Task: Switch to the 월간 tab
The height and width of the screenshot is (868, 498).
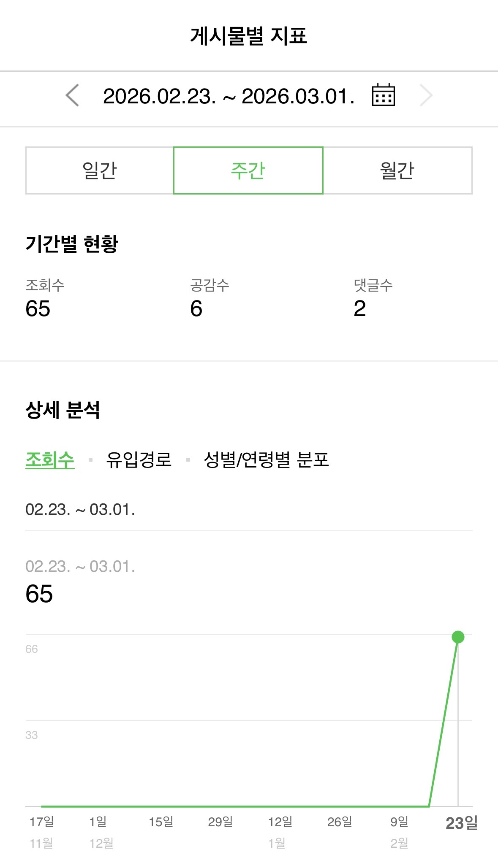Action: 397,170
